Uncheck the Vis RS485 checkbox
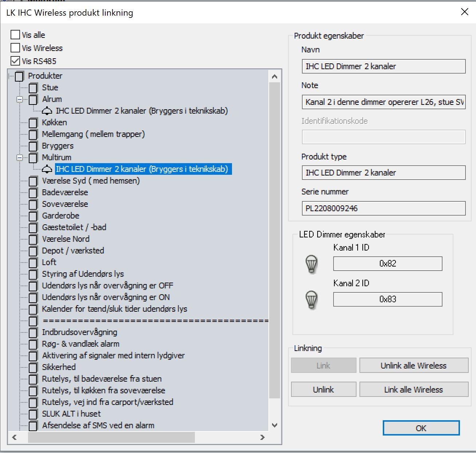This screenshot has width=476, height=453. click(15, 61)
